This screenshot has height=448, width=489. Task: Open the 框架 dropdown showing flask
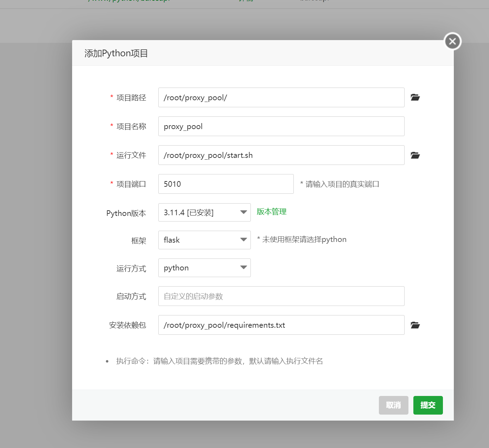point(204,240)
